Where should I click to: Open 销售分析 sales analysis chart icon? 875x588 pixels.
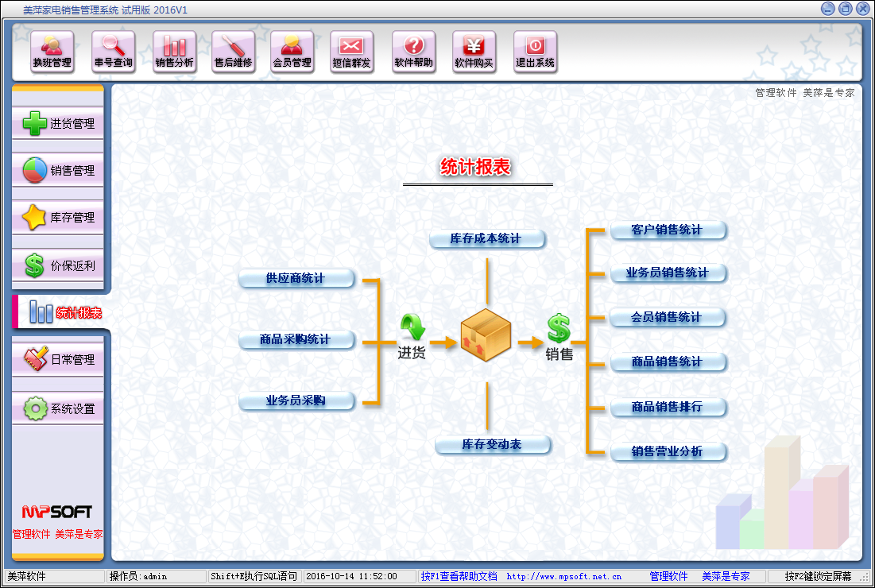click(174, 47)
